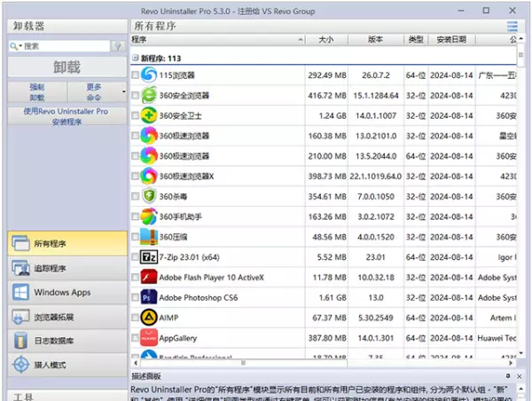The width and height of the screenshot is (532, 401).
Task: Open the 浏览器拓展 sidebar tab
Action: coord(67,317)
